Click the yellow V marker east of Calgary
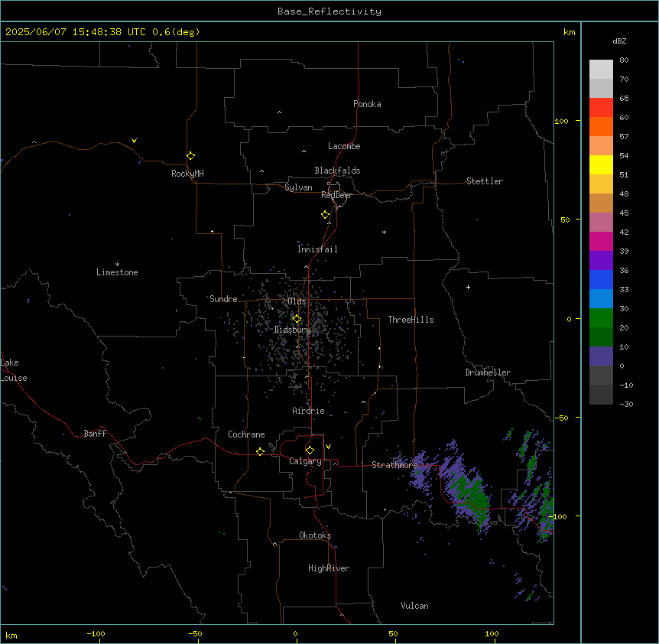659x644 pixels. [x=328, y=447]
